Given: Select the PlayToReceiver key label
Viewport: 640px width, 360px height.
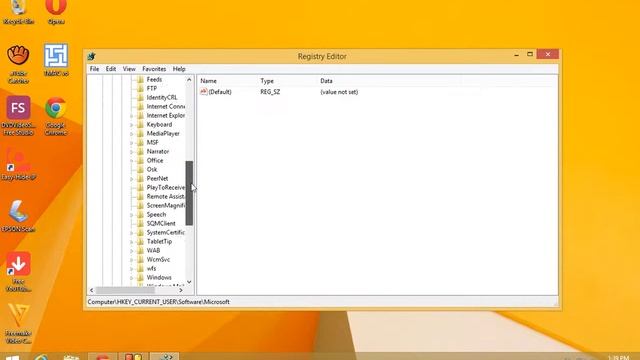Looking at the screenshot, I should tap(165, 187).
